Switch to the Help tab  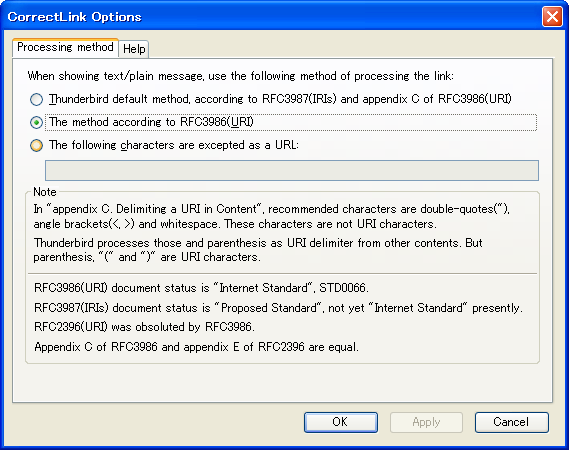(134, 49)
